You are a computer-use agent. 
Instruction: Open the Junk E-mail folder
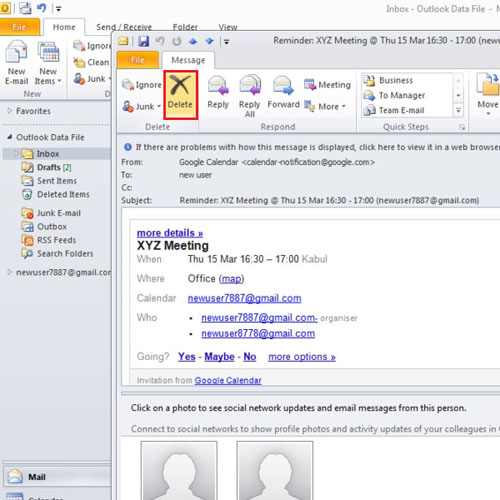click(x=51, y=213)
